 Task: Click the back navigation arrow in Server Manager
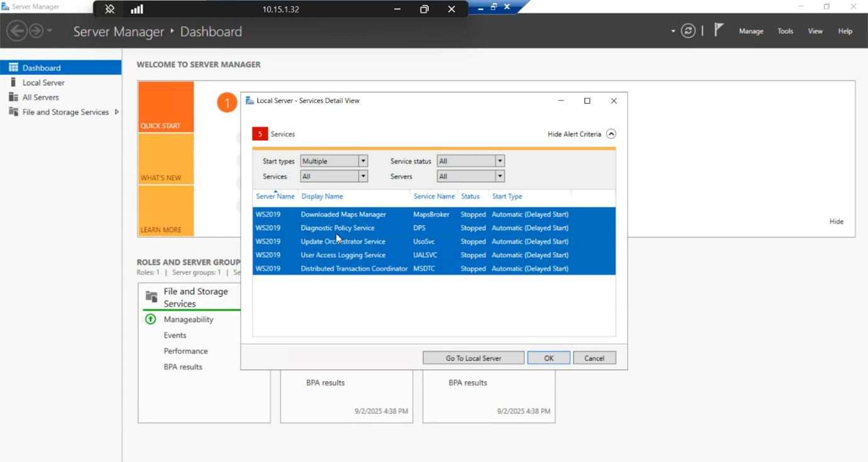click(x=17, y=30)
